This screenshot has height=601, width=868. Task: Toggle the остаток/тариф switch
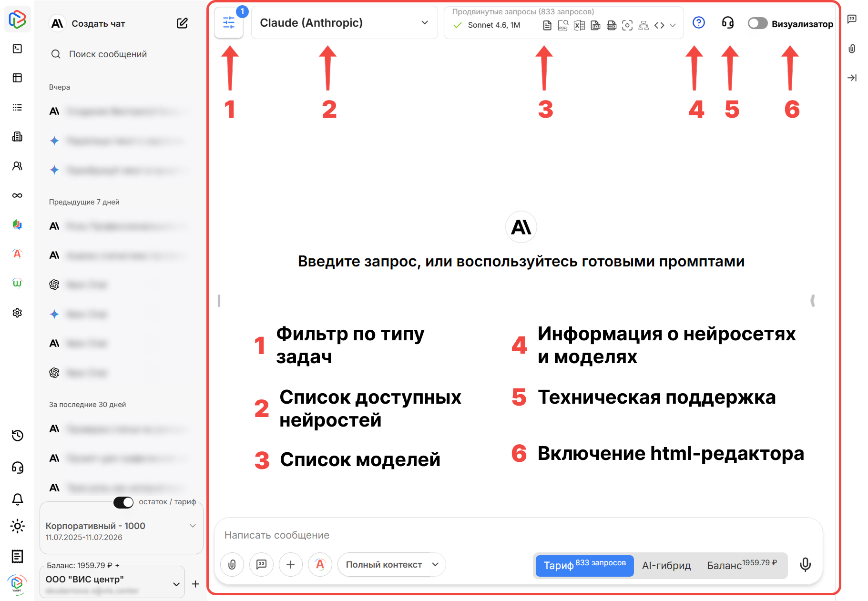coord(123,502)
